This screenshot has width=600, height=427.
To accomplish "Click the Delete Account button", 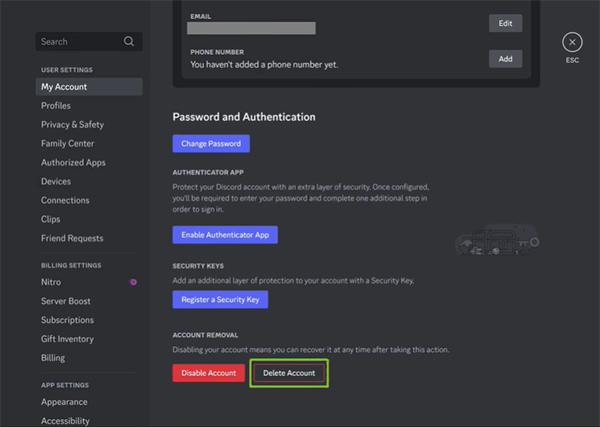I will (x=289, y=373).
